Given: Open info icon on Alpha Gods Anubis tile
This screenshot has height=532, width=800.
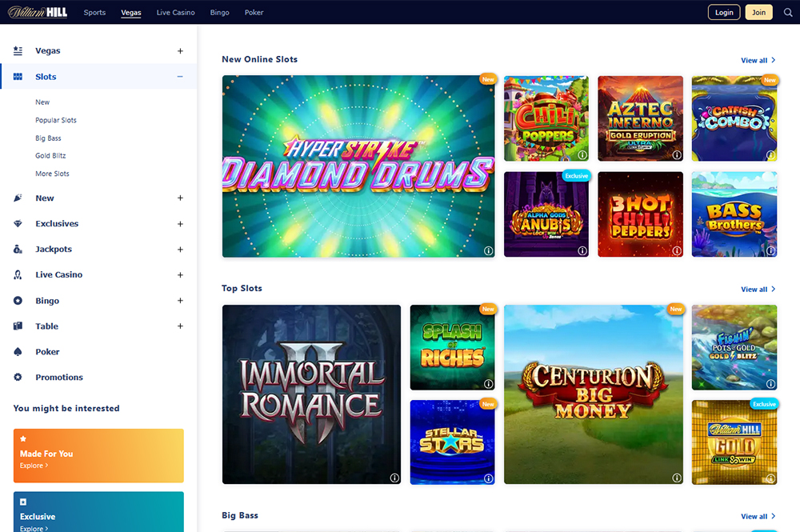Looking at the screenshot, I should click(x=582, y=250).
